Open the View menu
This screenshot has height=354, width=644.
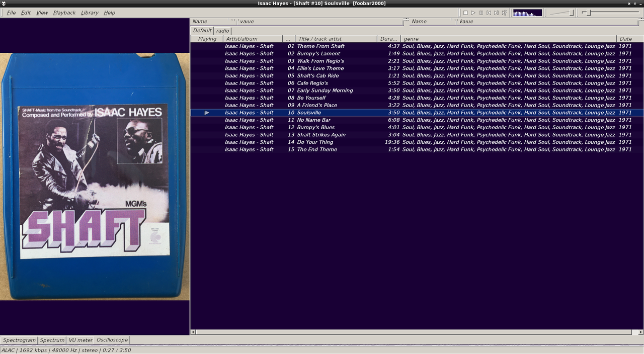(42, 13)
